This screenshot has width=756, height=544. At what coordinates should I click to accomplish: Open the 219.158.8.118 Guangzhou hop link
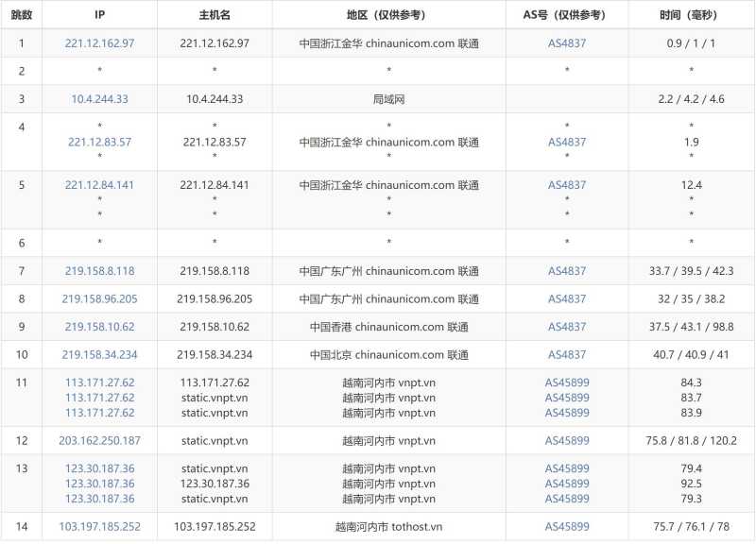pos(99,271)
